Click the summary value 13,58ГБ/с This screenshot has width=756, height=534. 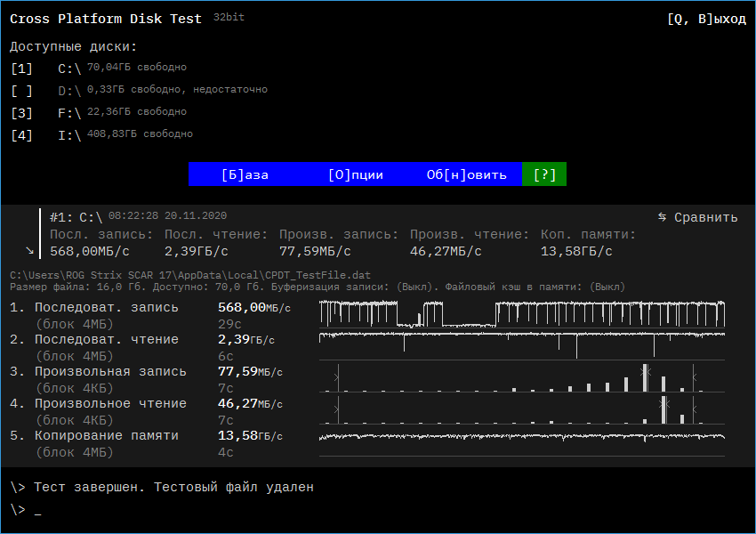click(x=576, y=251)
